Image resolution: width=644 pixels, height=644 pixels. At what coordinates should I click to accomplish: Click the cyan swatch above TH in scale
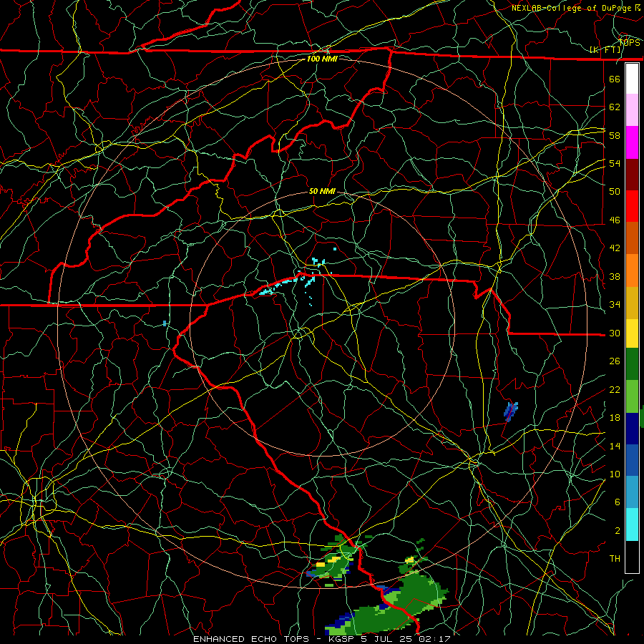(x=632, y=525)
